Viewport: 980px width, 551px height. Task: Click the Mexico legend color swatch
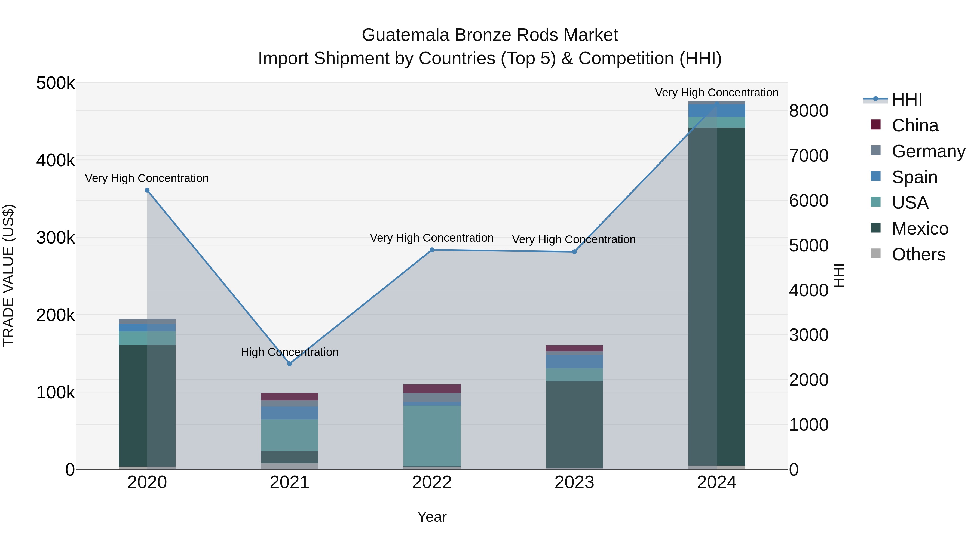875,228
